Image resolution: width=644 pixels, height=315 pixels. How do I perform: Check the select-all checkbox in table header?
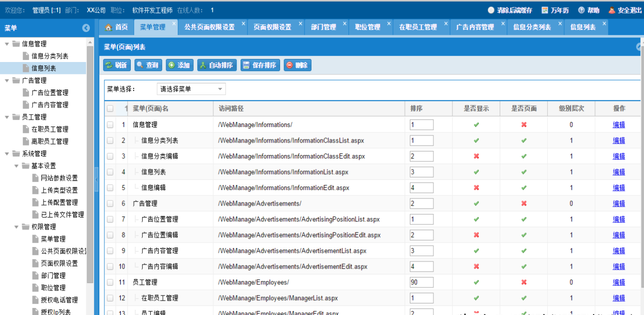coord(110,108)
